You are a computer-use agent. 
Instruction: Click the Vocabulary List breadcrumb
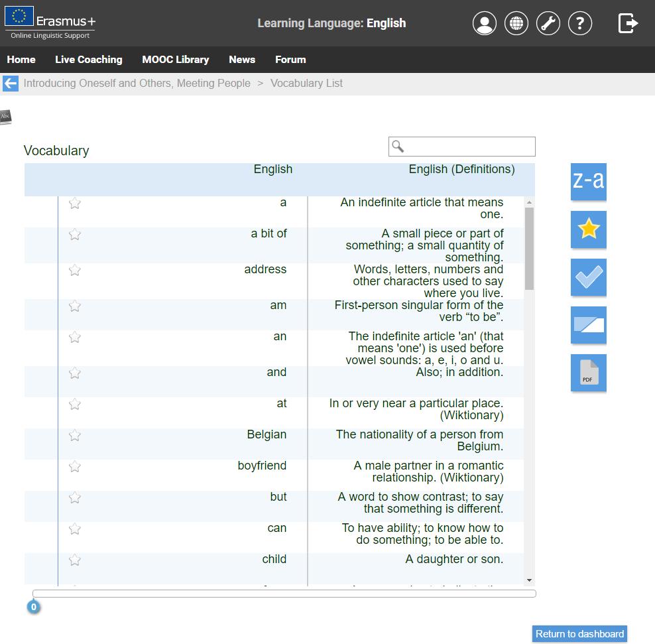(306, 83)
